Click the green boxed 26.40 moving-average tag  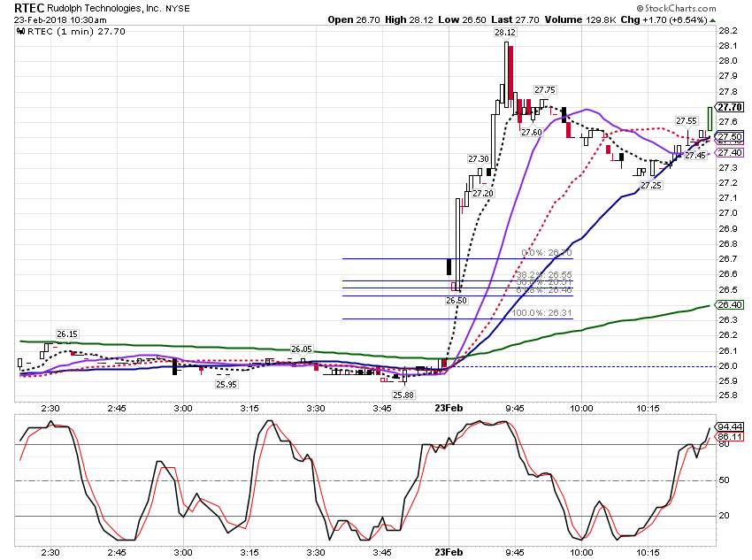(730, 304)
